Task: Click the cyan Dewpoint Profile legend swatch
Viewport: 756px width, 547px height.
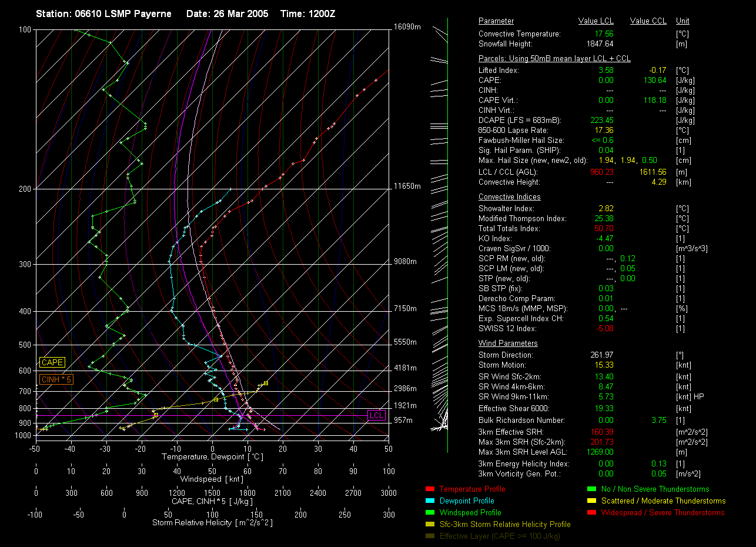Action: pos(429,501)
